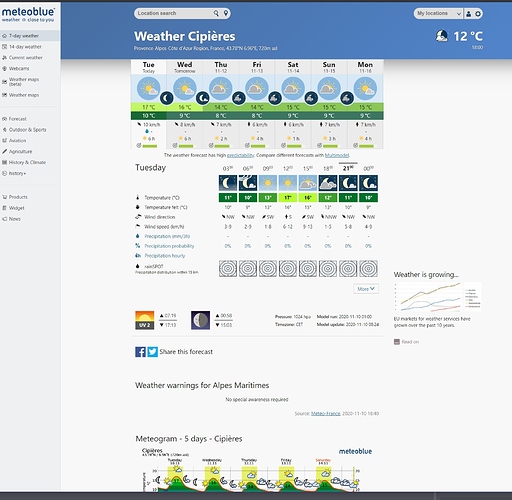
Task: Click the 16° temperature cell at 15:00
Action: pyautogui.click(x=308, y=197)
